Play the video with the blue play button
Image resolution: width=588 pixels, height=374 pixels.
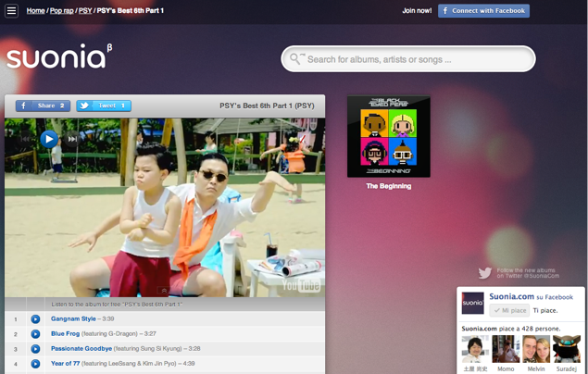pyautogui.click(x=49, y=140)
